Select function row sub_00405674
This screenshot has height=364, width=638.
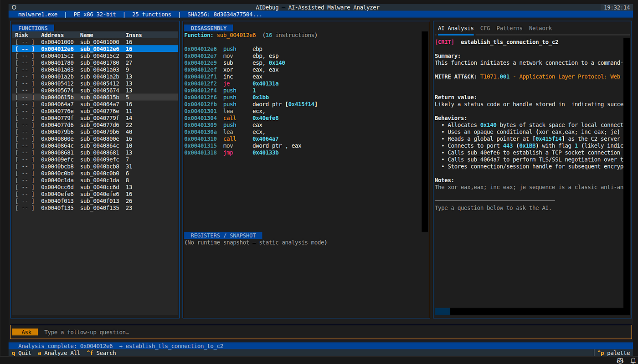(x=95, y=90)
